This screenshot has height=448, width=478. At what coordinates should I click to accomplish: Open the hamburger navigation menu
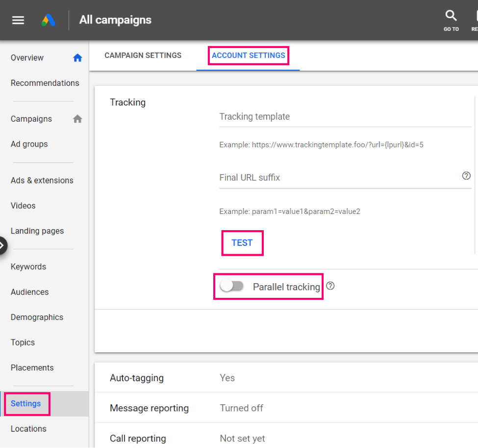(18, 20)
